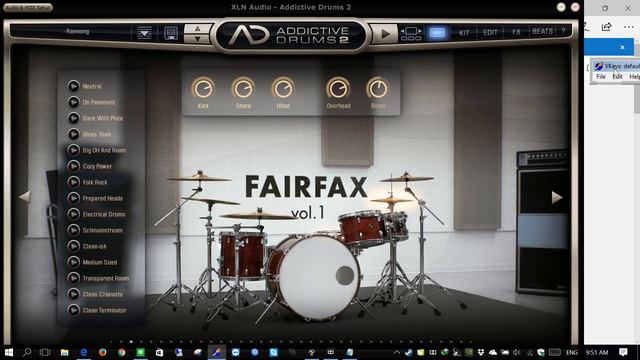Select the 'Cozy Power' preset name

(97, 167)
